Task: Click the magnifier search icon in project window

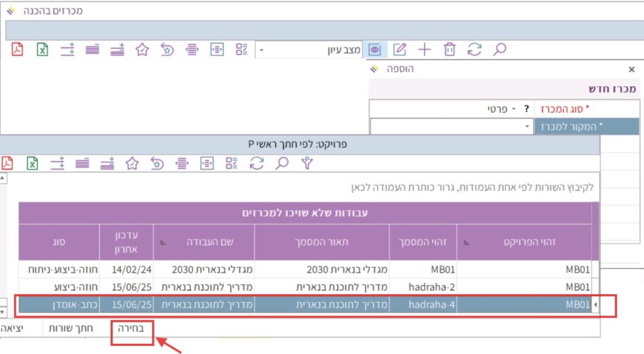Action: pos(282,164)
